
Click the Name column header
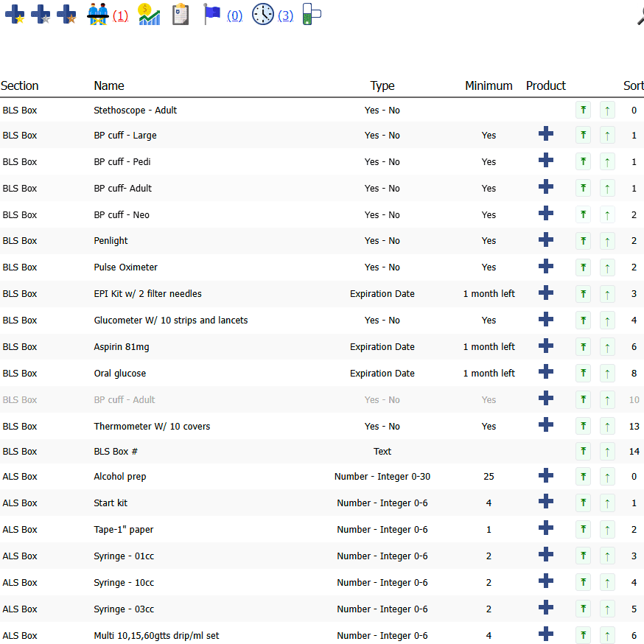coord(109,85)
